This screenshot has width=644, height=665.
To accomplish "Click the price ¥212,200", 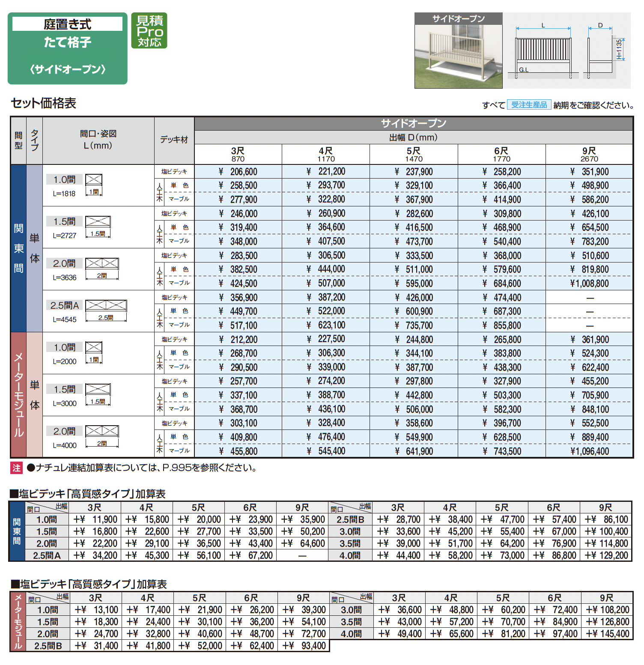I will click(x=238, y=340).
